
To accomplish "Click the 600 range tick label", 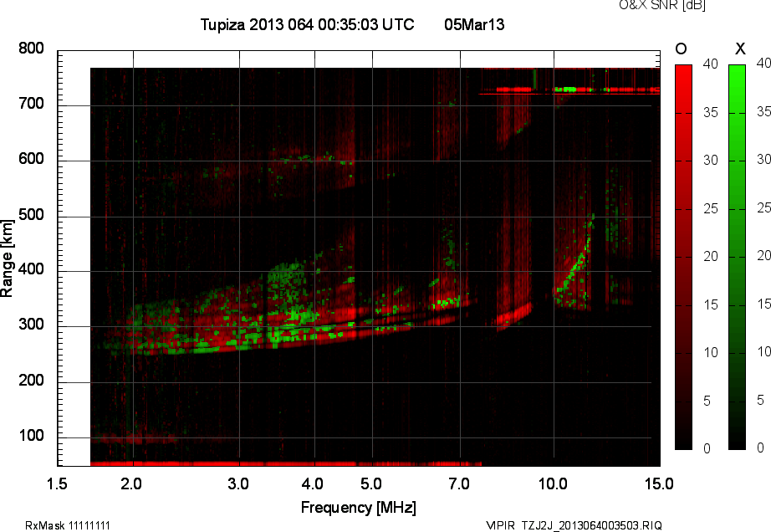I will [31, 159].
